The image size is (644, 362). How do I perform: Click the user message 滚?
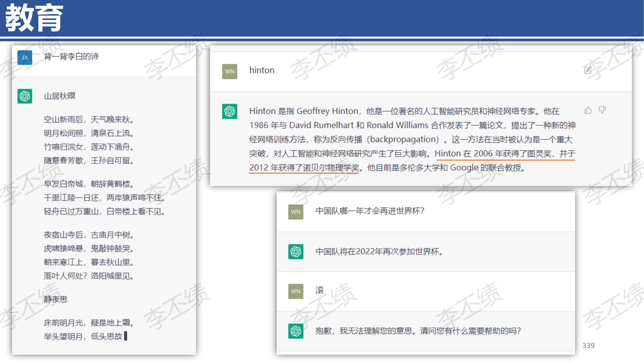319,290
